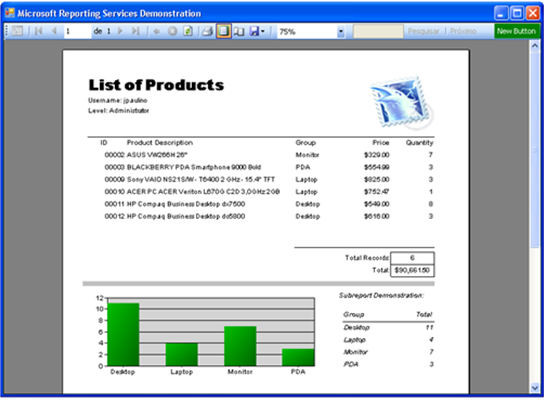Click the PDA bar in the chart
This screenshot has height=400, width=544.
coord(298,357)
